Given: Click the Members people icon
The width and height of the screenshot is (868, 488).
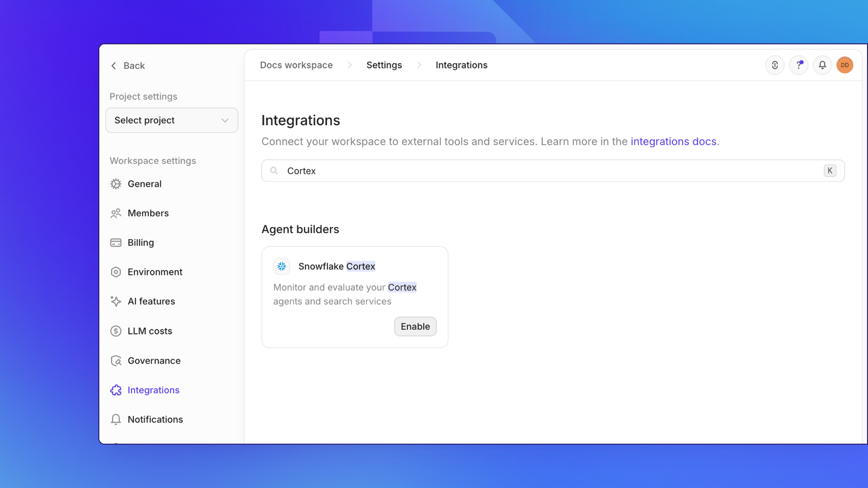Looking at the screenshot, I should coord(116,213).
